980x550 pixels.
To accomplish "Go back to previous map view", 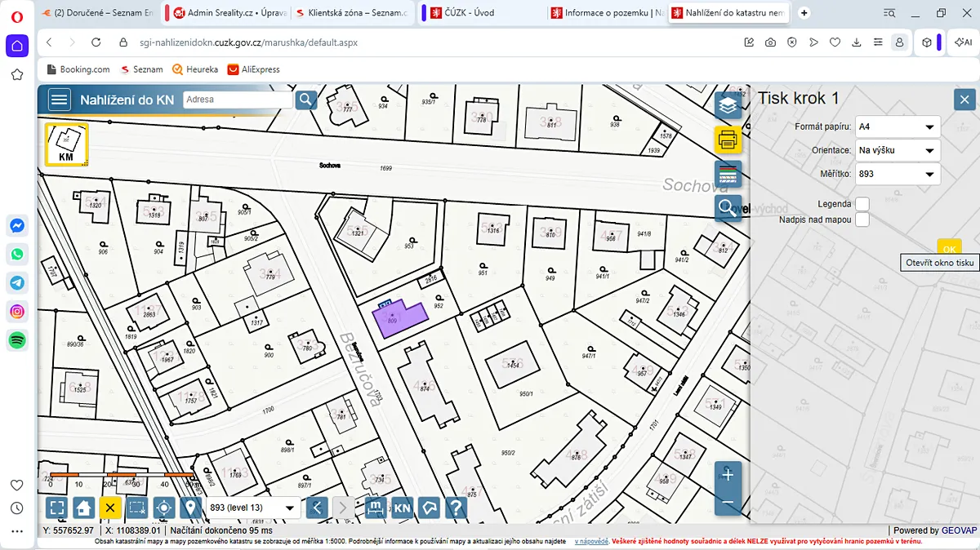I will 317,508.
